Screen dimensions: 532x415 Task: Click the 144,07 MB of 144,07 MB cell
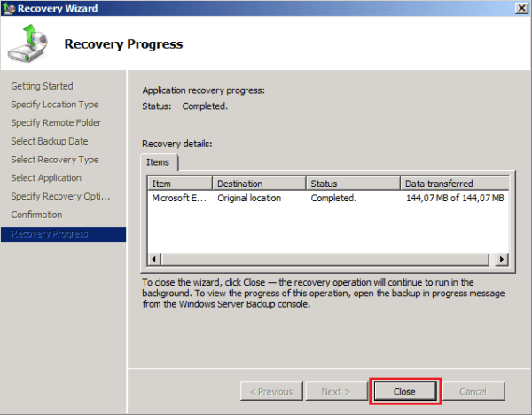point(455,198)
